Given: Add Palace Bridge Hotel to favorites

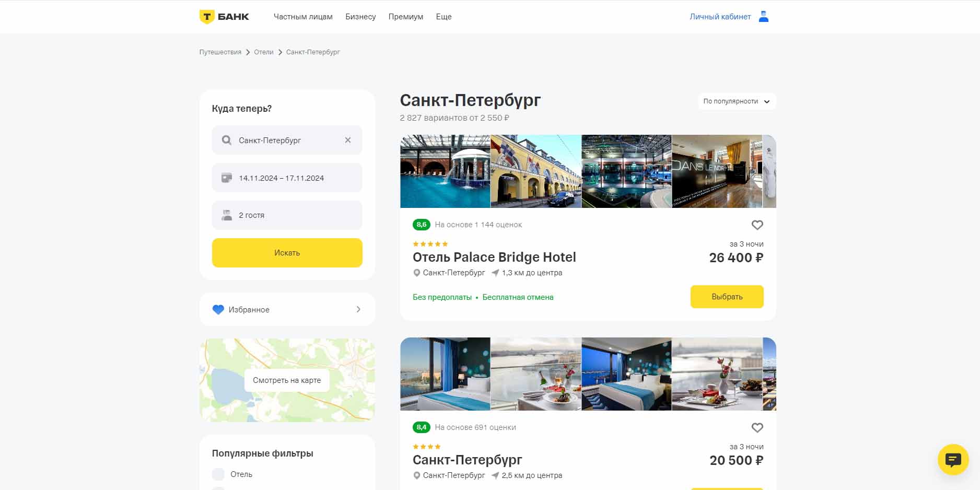Looking at the screenshot, I should pos(757,225).
